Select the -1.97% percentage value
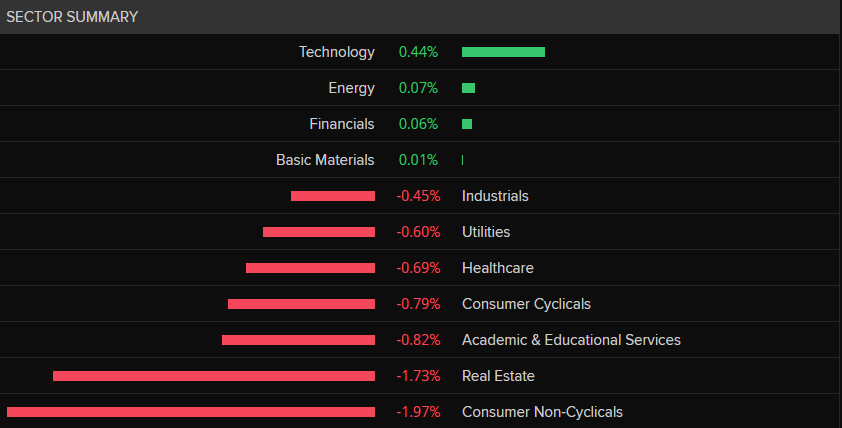This screenshot has height=428, width=842. pyautogui.click(x=418, y=412)
